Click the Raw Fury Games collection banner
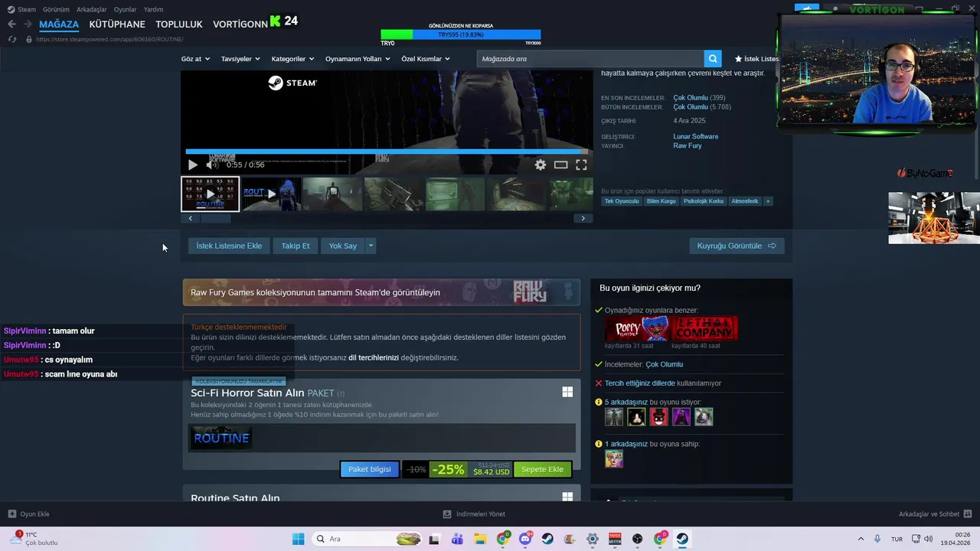980x551 pixels. pyautogui.click(x=381, y=292)
